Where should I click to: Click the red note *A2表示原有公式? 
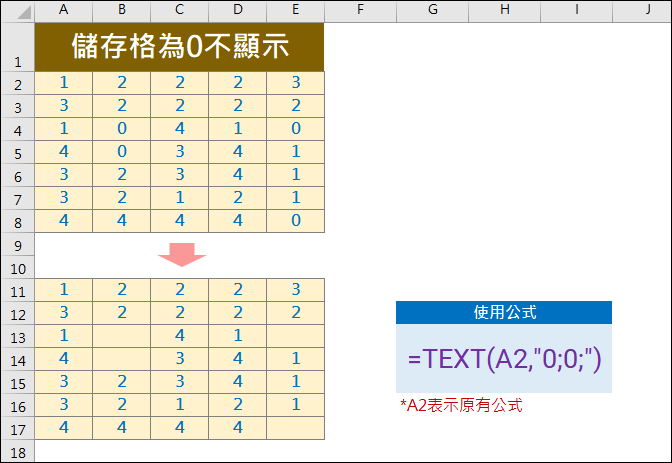click(x=461, y=405)
